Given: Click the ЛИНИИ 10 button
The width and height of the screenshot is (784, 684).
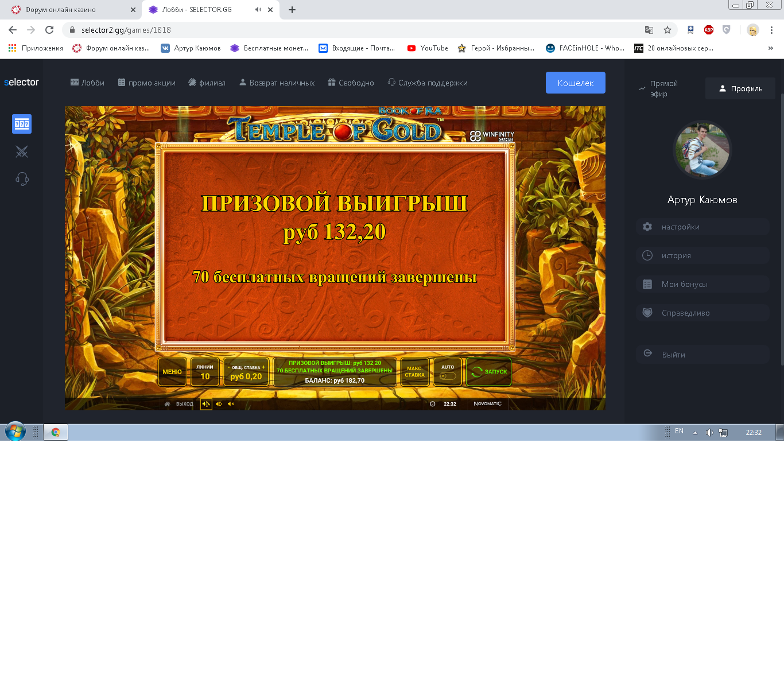Looking at the screenshot, I should point(205,372).
